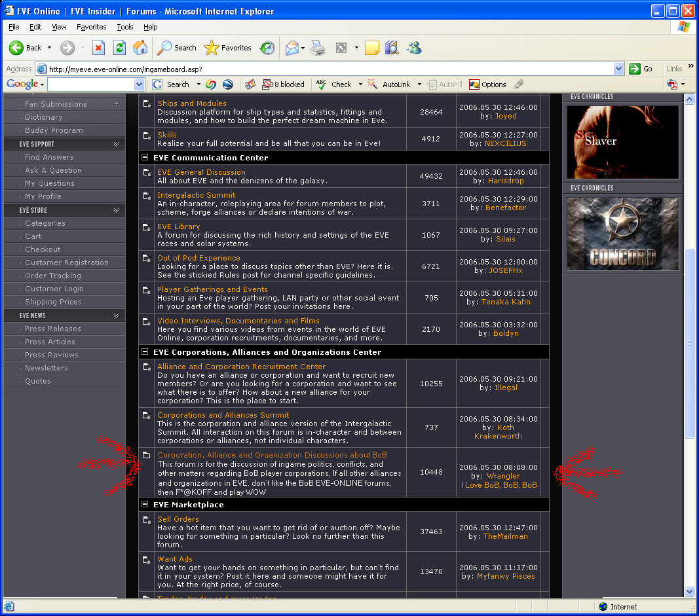Click the Press Releases sidebar link
Image resolution: width=699 pixels, height=616 pixels.
(52, 328)
